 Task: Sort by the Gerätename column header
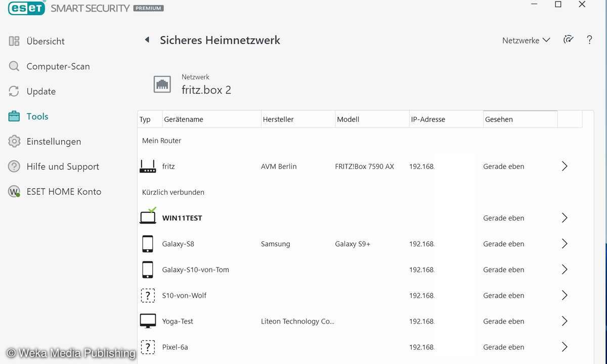(211, 119)
